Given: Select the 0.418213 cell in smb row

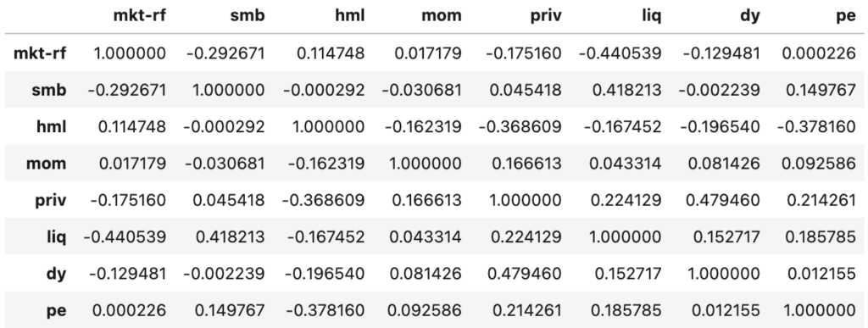Looking at the screenshot, I should (626, 90).
